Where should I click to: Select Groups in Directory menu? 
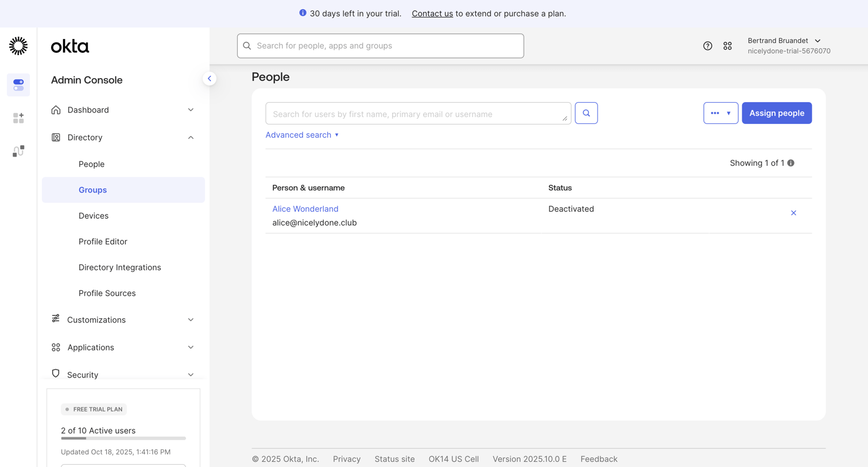click(123, 190)
